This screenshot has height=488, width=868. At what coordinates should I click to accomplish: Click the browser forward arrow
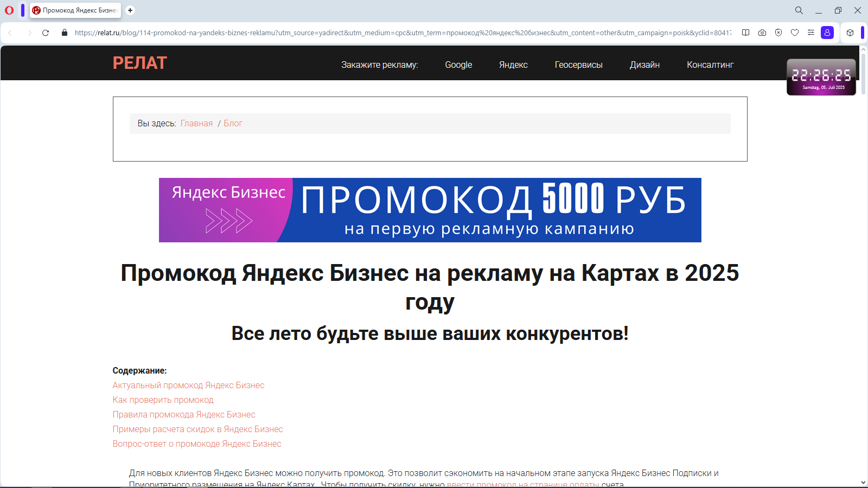tap(29, 33)
